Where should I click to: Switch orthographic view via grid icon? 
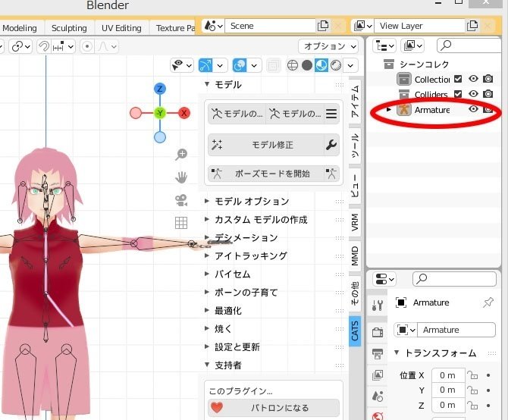click(x=181, y=223)
